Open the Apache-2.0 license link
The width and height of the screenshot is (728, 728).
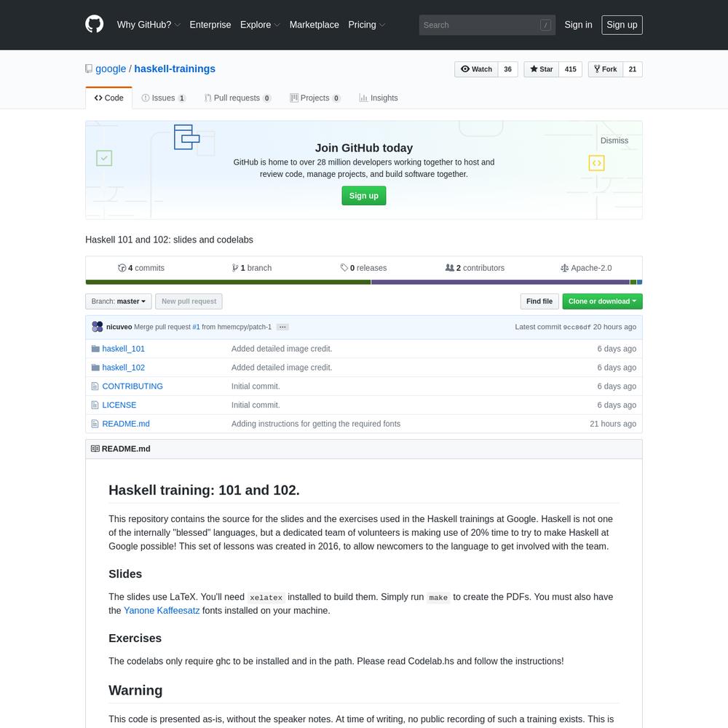pyautogui.click(x=586, y=268)
